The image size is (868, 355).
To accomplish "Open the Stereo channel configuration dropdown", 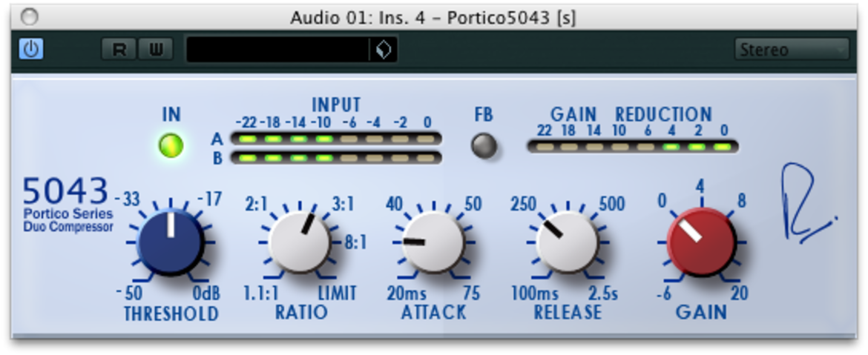I will pos(792,50).
